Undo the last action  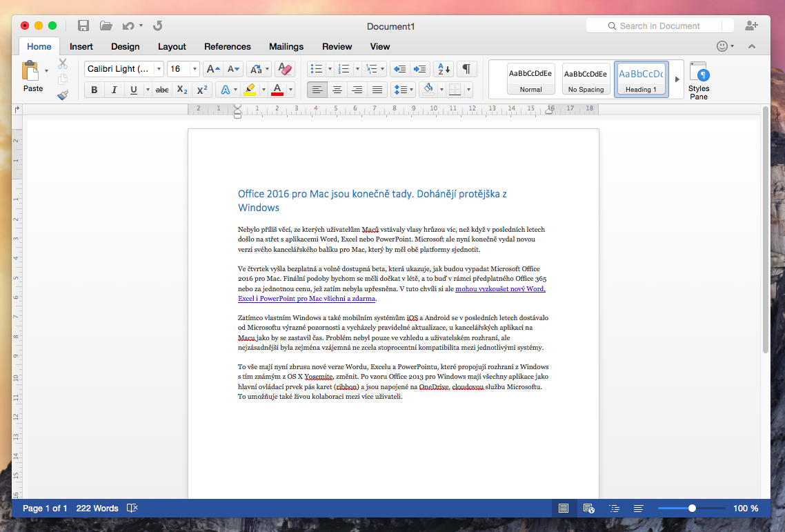click(x=128, y=26)
